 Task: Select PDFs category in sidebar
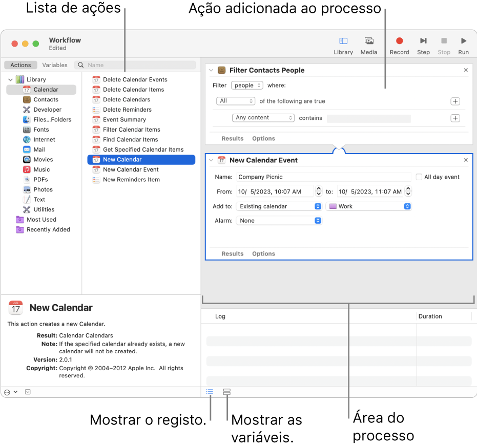tap(35, 180)
